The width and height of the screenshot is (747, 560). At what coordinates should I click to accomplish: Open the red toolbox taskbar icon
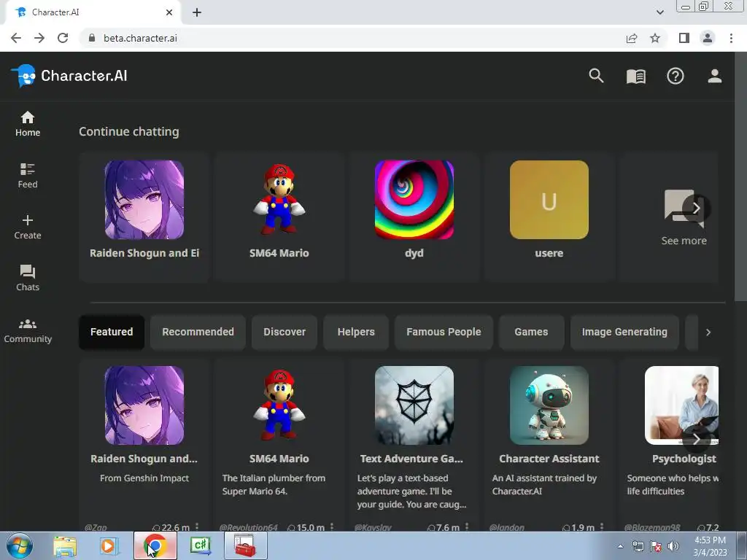[245, 545]
